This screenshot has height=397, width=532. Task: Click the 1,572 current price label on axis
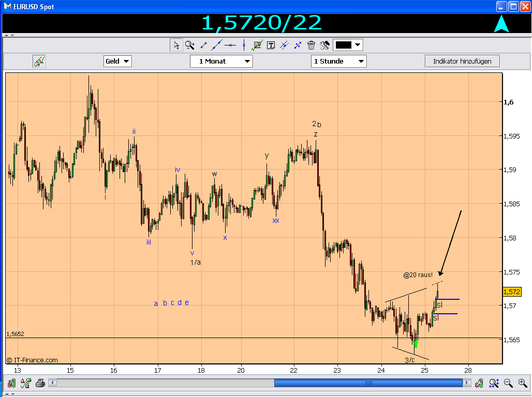pyautogui.click(x=512, y=292)
